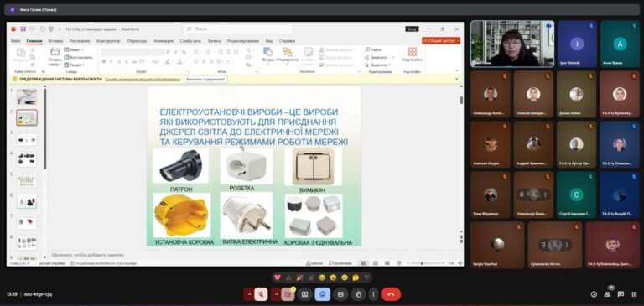Click the PowerPoint search field
This screenshot has width=644, height=306.
coord(238,29)
